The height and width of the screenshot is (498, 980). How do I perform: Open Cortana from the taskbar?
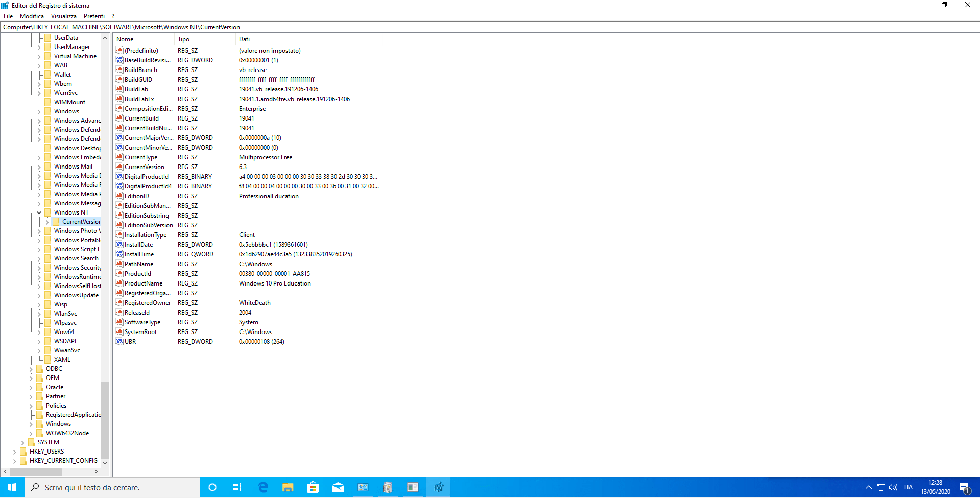point(212,487)
